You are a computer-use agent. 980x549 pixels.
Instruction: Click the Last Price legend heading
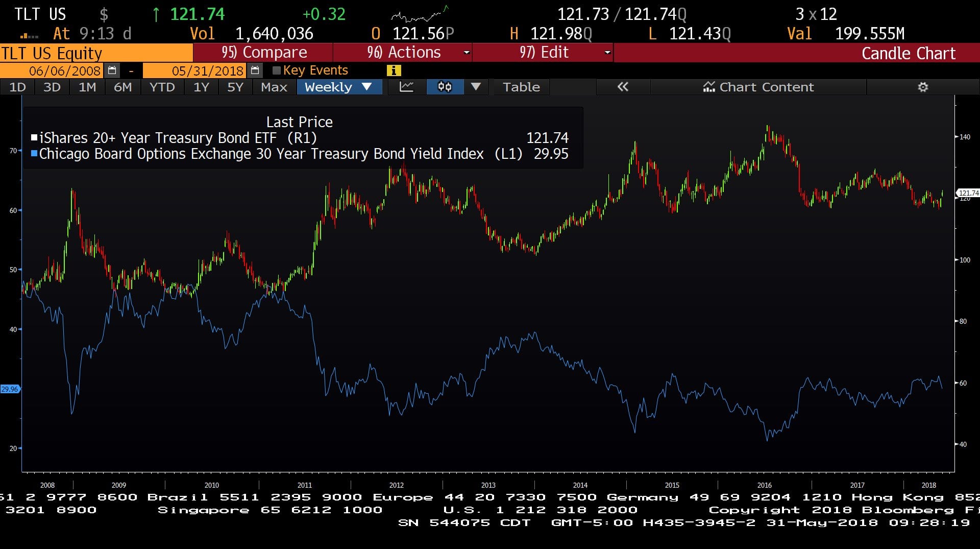299,122
